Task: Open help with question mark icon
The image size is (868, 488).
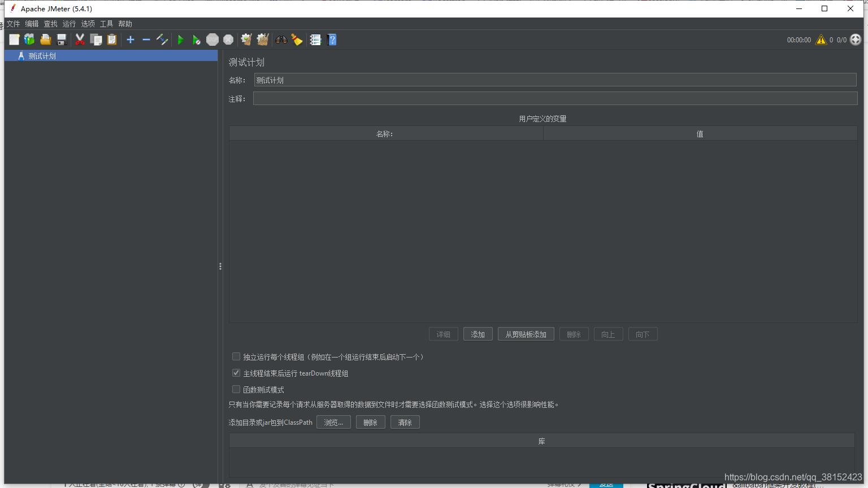Action: [332, 40]
